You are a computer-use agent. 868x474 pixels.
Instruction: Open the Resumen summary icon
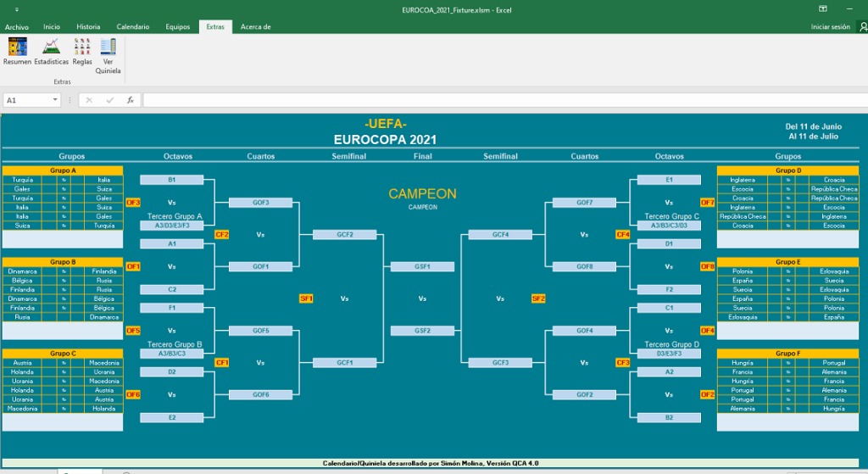pyautogui.click(x=17, y=47)
